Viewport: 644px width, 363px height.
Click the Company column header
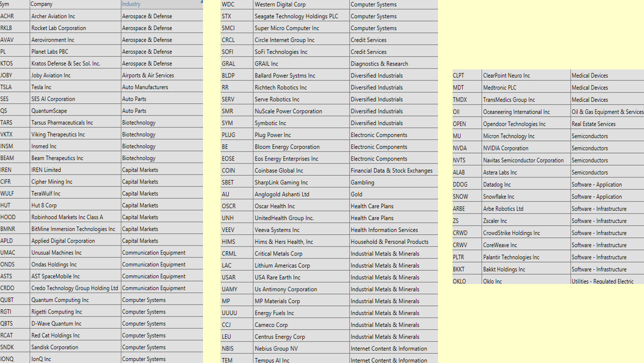(75, 4)
